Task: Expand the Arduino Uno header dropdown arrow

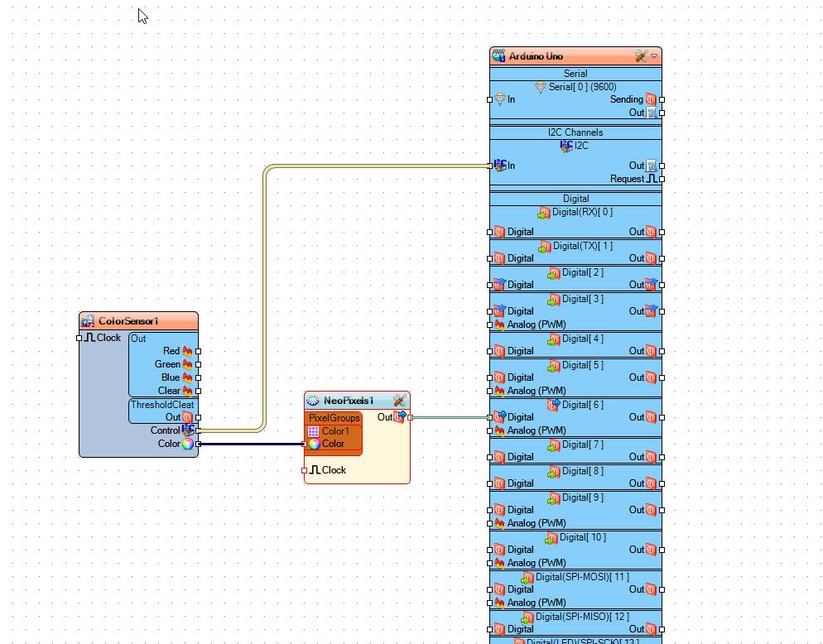Action: (x=654, y=56)
